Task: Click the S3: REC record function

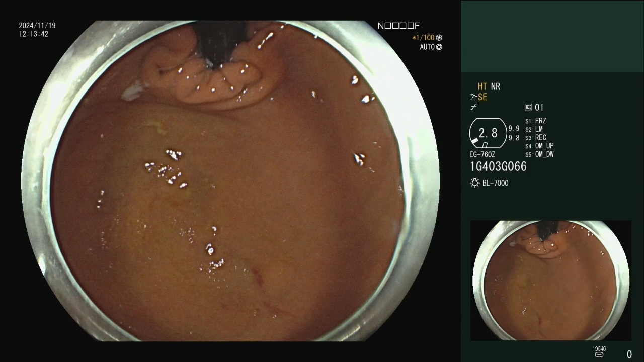Action: [x=536, y=138]
